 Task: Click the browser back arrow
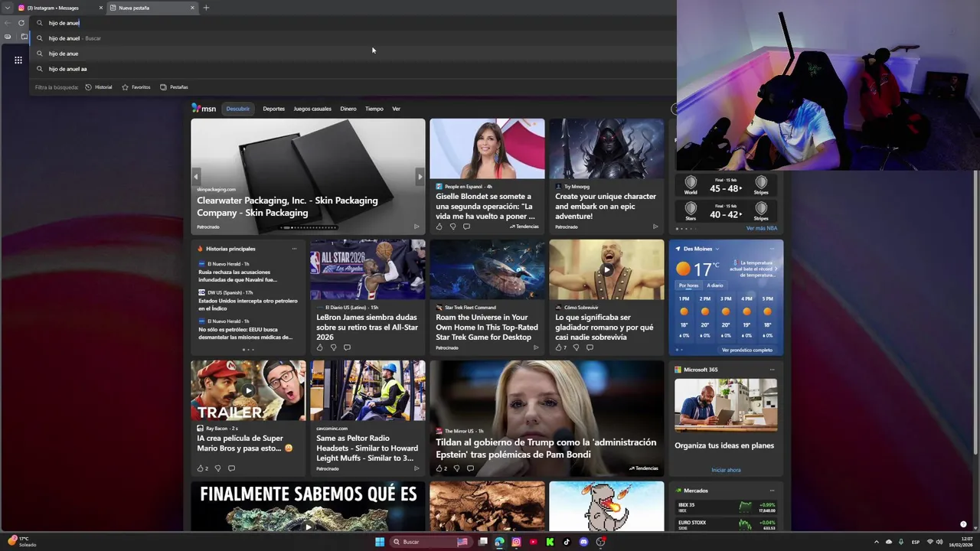7,23
